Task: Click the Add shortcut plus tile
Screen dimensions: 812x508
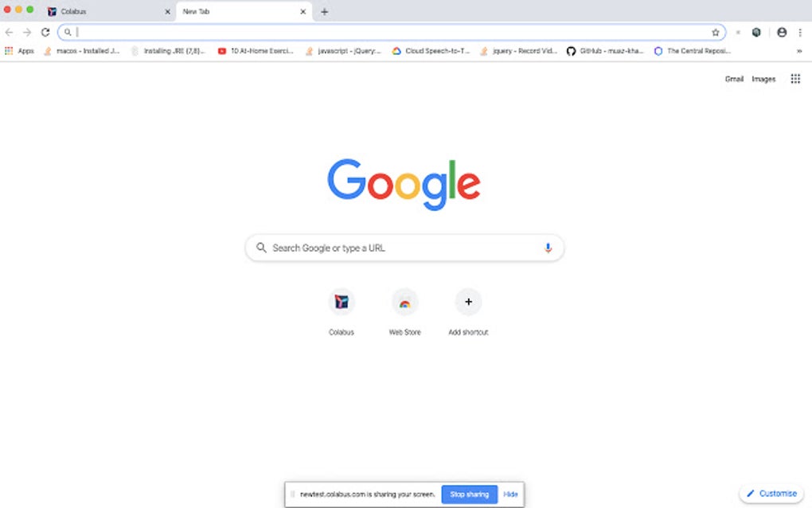Action: pyautogui.click(x=468, y=312)
